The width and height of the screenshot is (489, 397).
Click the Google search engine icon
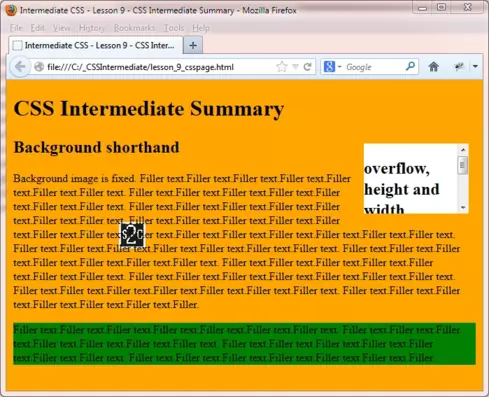coord(329,67)
